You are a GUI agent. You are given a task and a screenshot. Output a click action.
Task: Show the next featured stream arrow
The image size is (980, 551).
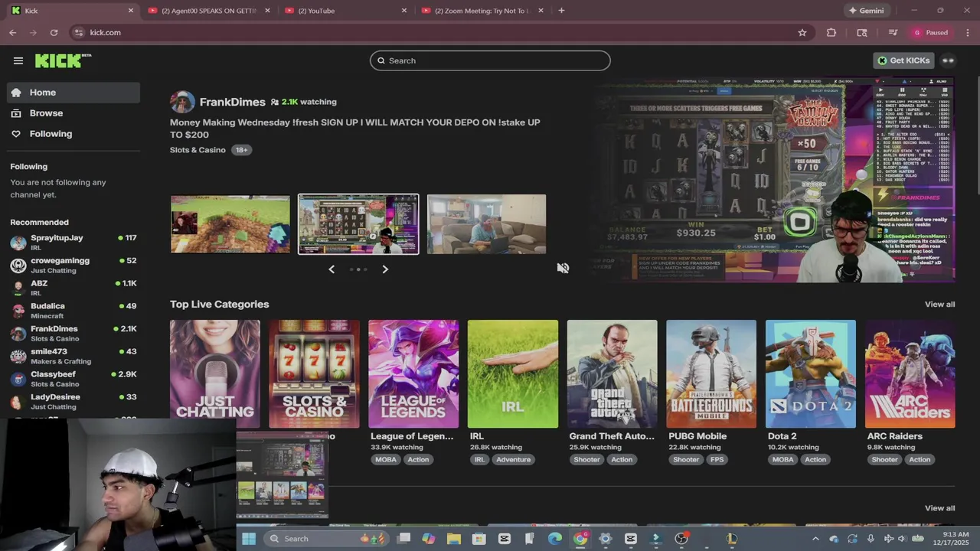click(385, 269)
